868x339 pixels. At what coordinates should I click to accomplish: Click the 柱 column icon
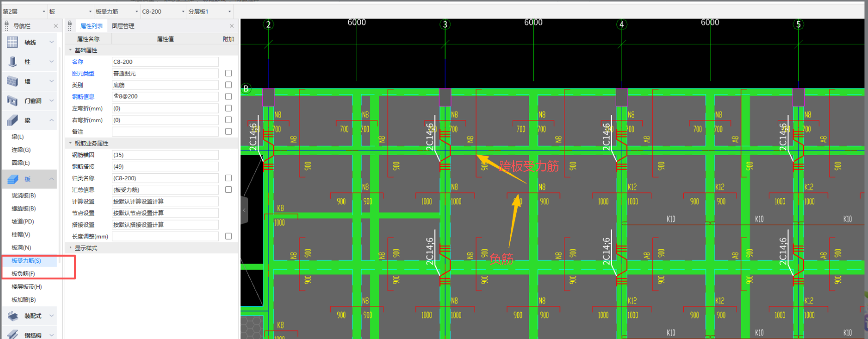coord(13,62)
